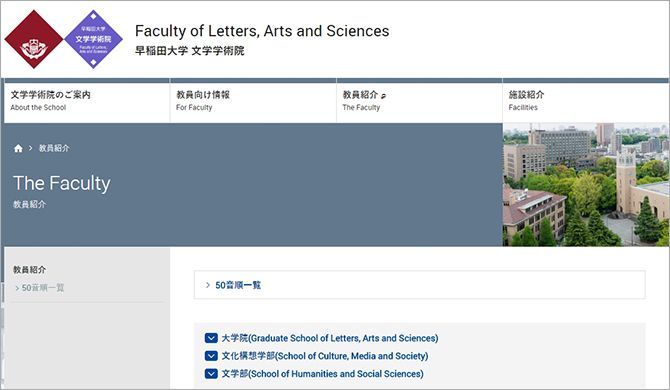Expand 文化構想学部(School of Culture, Media and Society)
Image resolution: width=670 pixels, height=390 pixels.
coord(324,356)
